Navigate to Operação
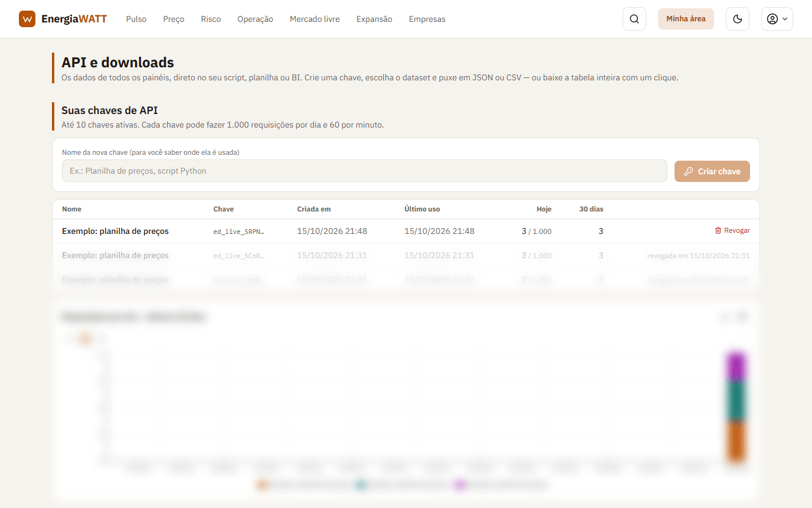This screenshot has width=812, height=508. [255, 19]
